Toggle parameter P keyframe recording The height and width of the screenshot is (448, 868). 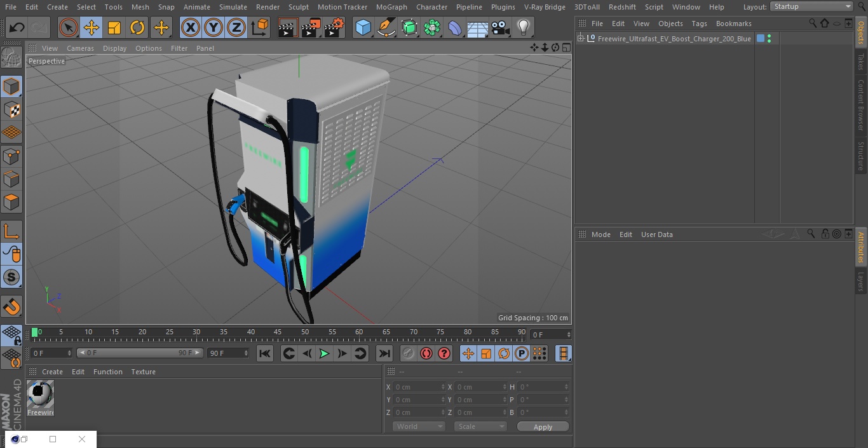pyautogui.click(x=522, y=353)
